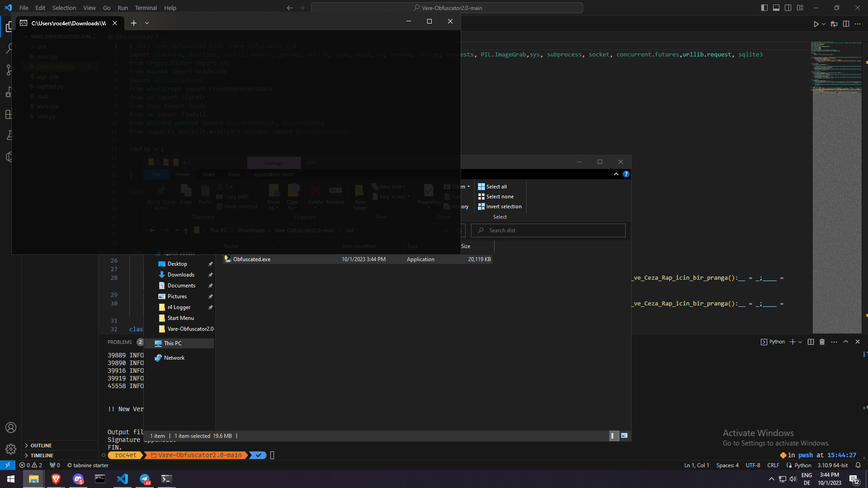Open the Customize Layout menu in VS Code
Screen dimensions: 868x488
(x=800, y=8)
